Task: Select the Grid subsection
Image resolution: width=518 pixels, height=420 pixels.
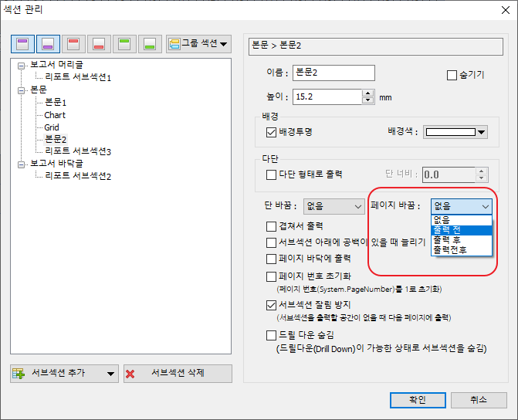Action: [x=52, y=127]
